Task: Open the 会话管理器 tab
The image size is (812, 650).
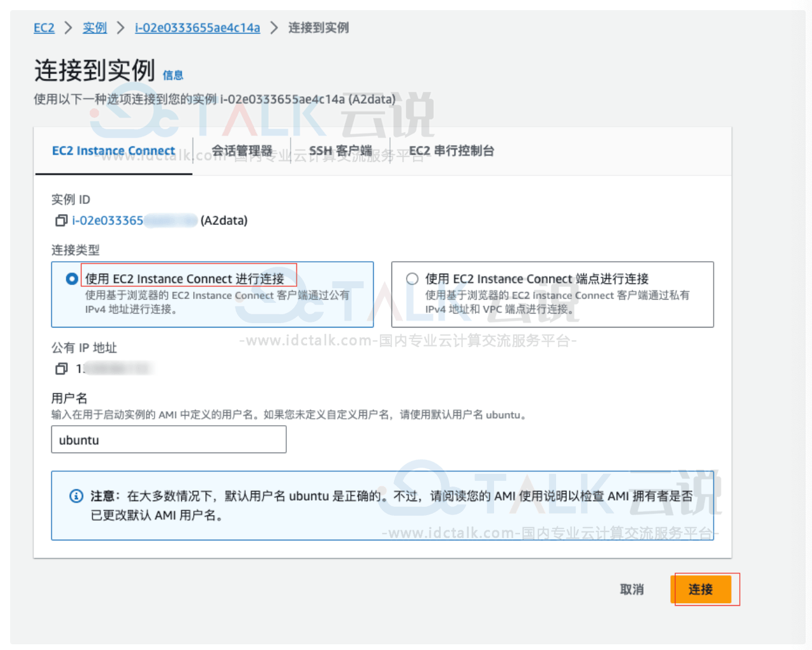Action: (241, 151)
